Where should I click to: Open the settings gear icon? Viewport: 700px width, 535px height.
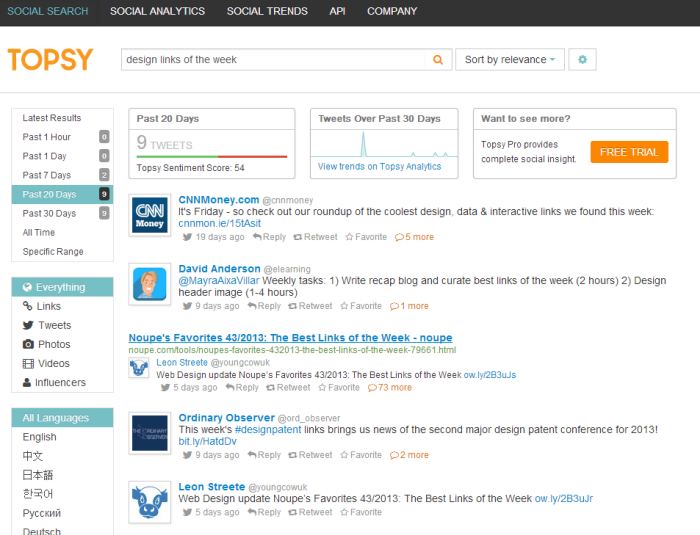click(582, 59)
